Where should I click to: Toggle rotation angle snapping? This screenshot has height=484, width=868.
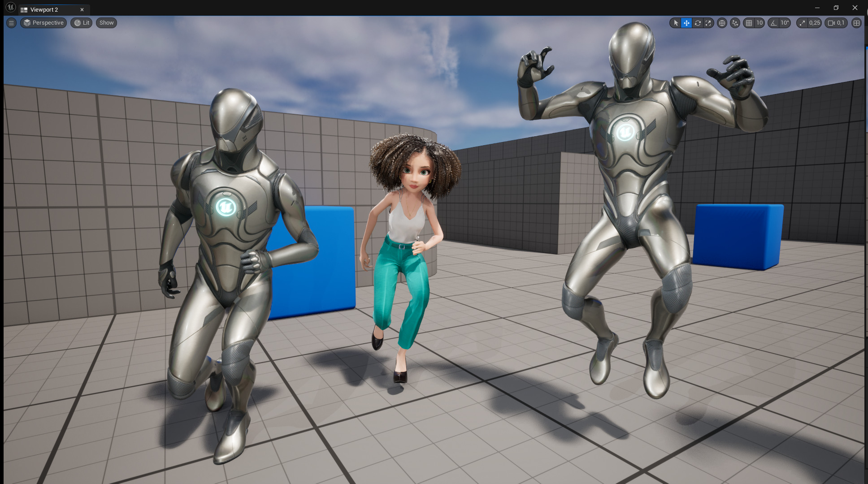774,23
